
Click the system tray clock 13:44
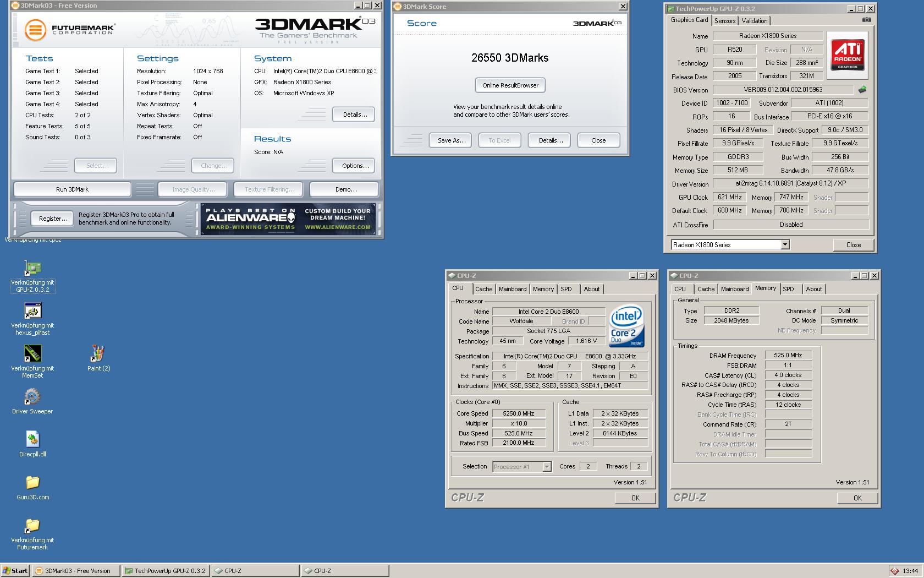910,571
